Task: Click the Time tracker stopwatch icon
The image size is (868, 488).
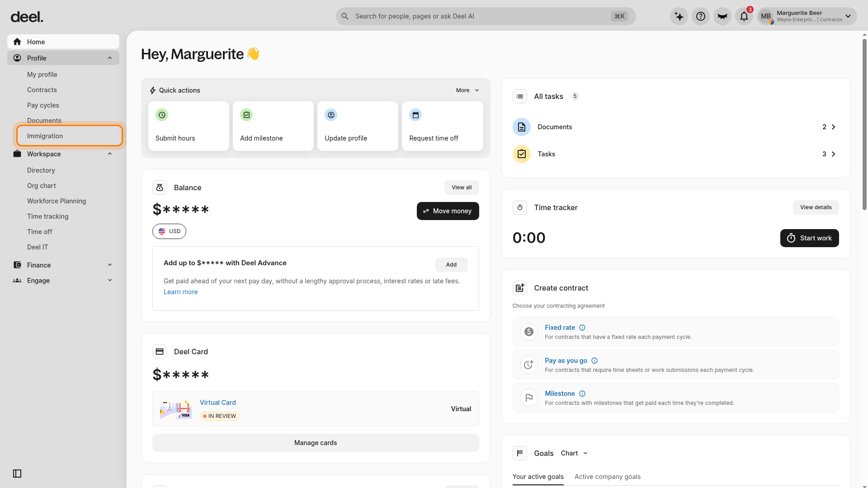Action: [x=520, y=207]
